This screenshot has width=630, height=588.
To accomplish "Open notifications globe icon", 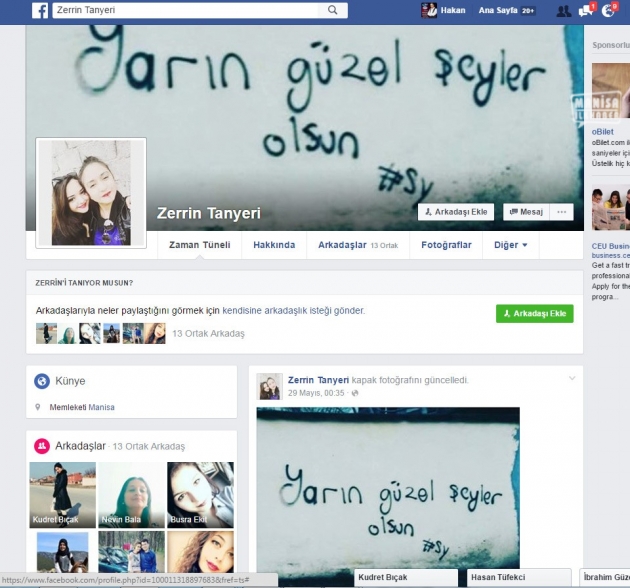I will click(x=608, y=10).
